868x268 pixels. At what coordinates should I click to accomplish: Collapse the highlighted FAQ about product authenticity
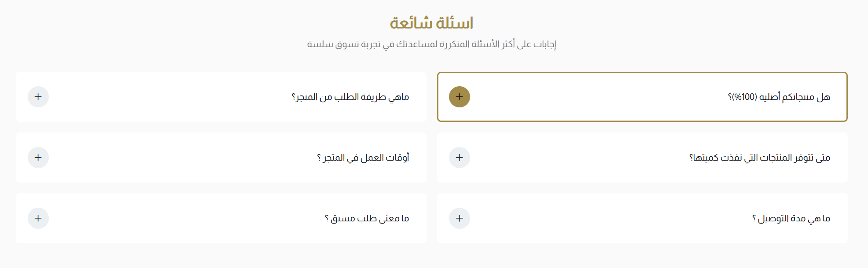coord(460,97)
